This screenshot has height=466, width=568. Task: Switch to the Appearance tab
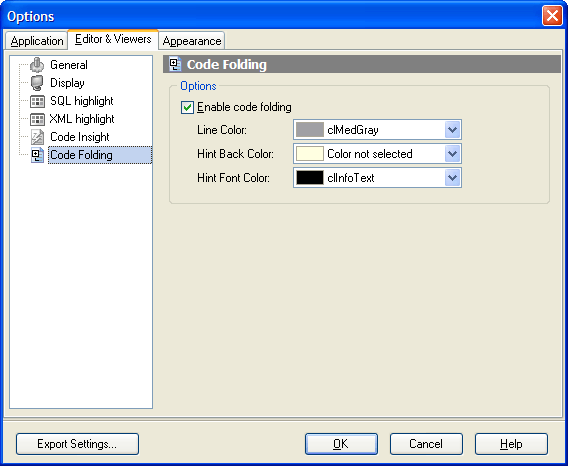pyautogui.click(x=192, y=41)
